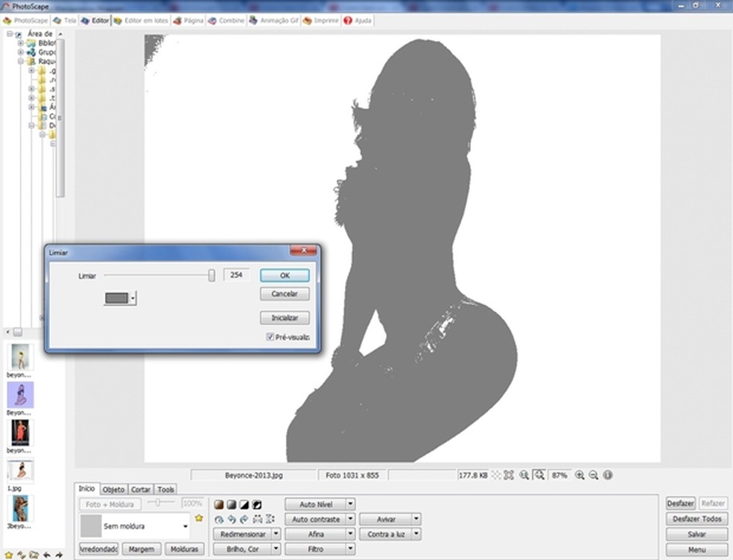Click the zoom out magnifier icon
The image size is (733, 560).
pos(594,475)
